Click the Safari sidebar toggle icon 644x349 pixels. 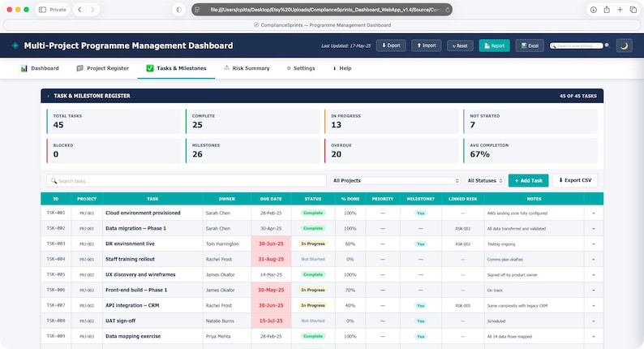pyautogui.click(x=42, y=10)
